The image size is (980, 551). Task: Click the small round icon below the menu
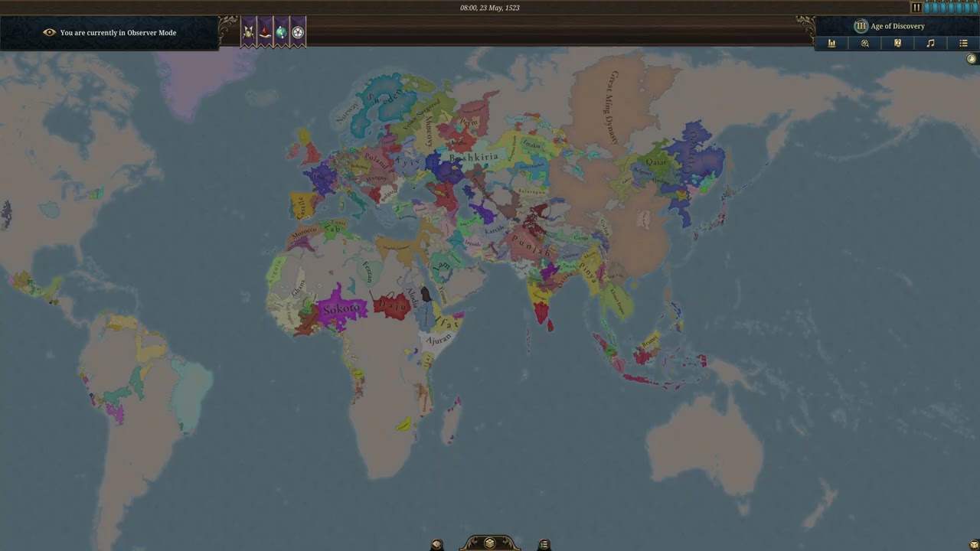[x=972, y=59]
